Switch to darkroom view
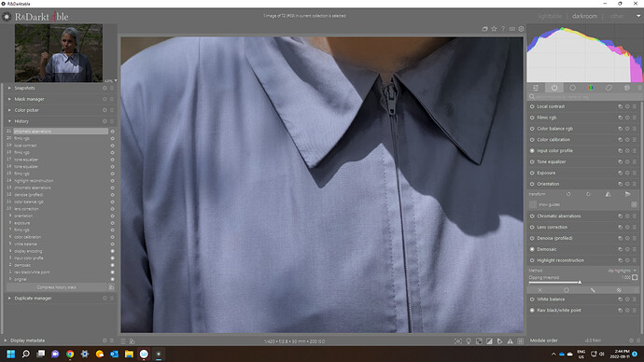This screenshot has width=644, height=362. click(584, 16)
